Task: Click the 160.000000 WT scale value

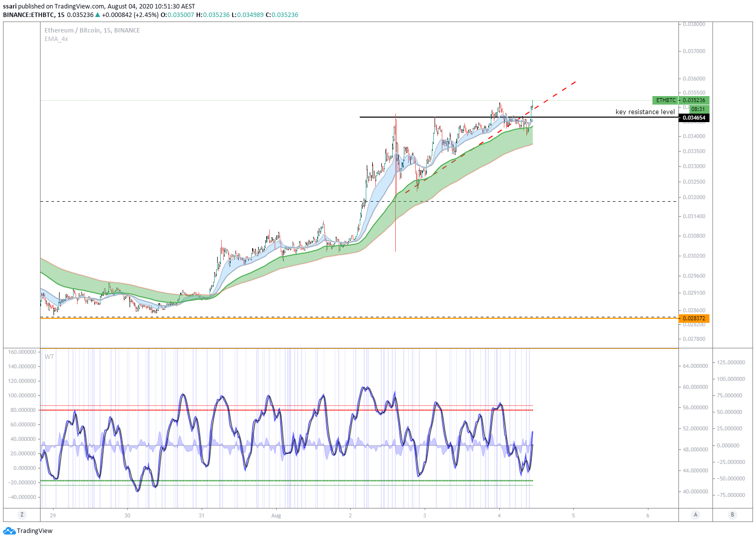Action: pos(22,352)
